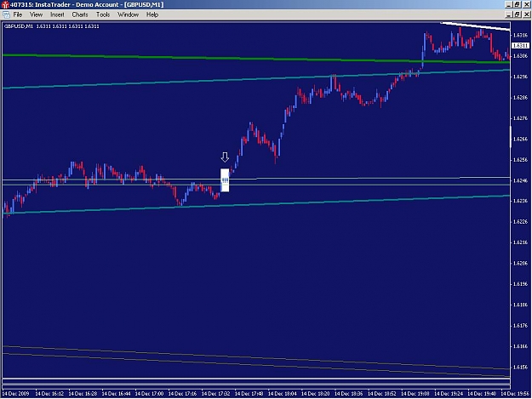
Task: Click the 1.6156 price scale label
Action: 521,368
